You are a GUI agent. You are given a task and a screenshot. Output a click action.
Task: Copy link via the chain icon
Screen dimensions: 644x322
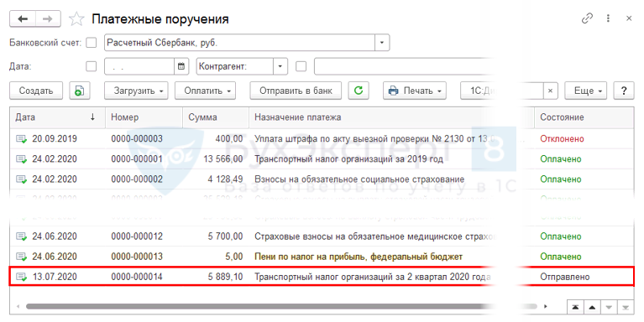pyautogui.click(x=587, y=18)
